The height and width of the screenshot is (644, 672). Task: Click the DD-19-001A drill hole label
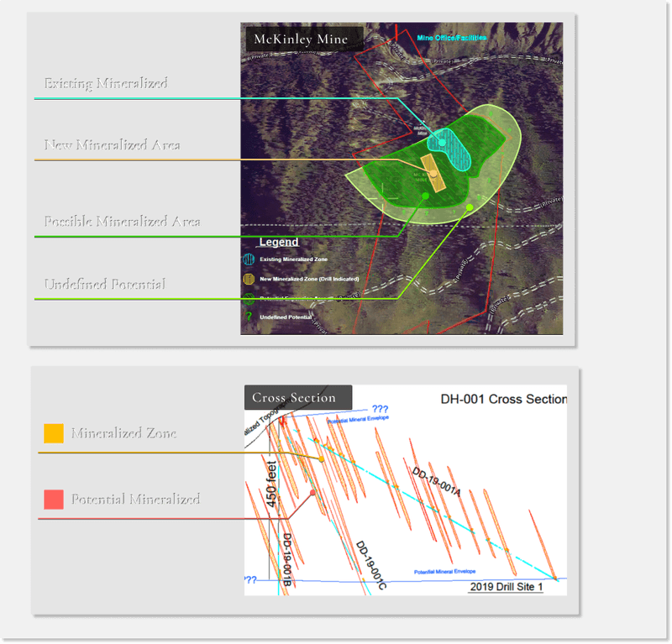(437, 480)
